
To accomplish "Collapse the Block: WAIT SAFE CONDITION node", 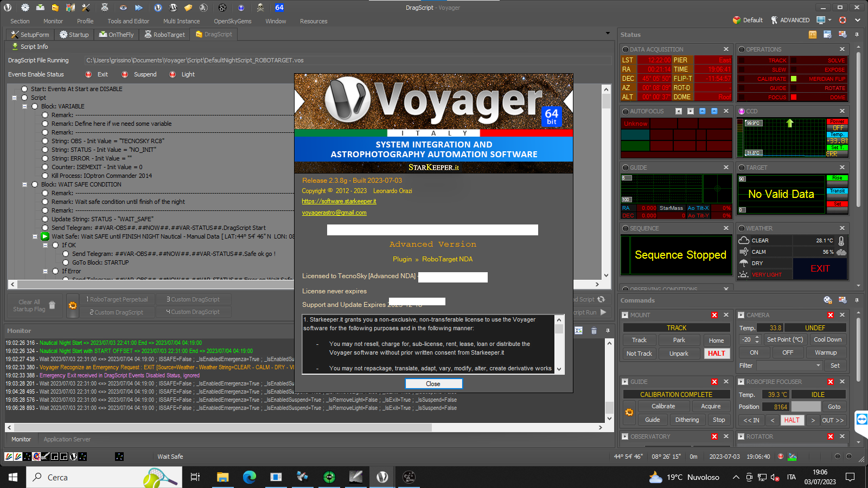I will pyautogui.click(x=24, y=184).
